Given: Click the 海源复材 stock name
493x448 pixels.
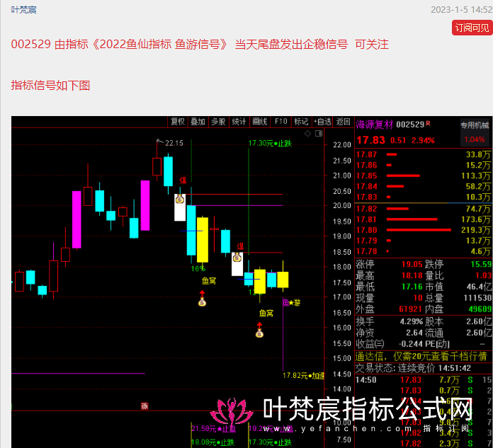Looking at the screenshot, I should tap(374, 124).
